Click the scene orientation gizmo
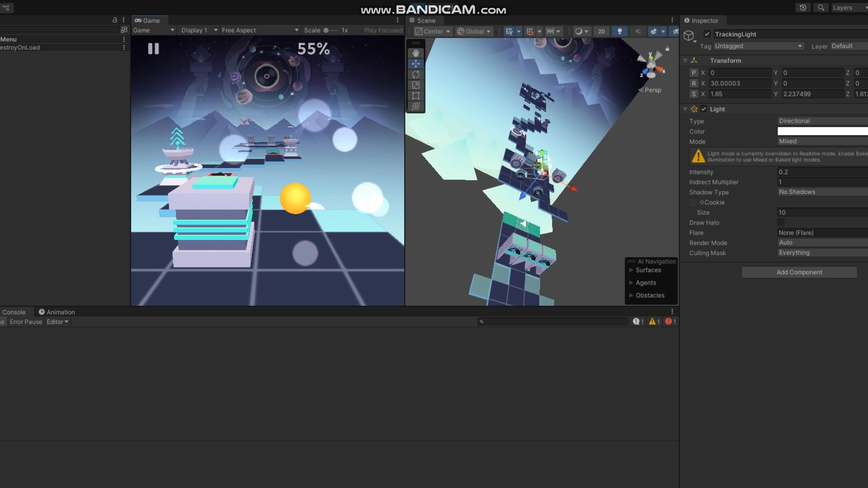This screenshot has height=488, width=868. click(651, 65)
